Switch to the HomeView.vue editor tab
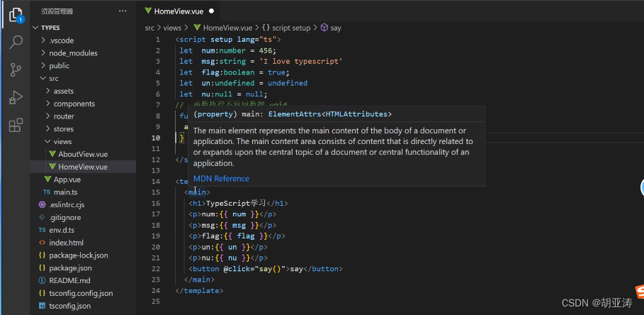This screenshot has height=315, width=644. [179, 11]
